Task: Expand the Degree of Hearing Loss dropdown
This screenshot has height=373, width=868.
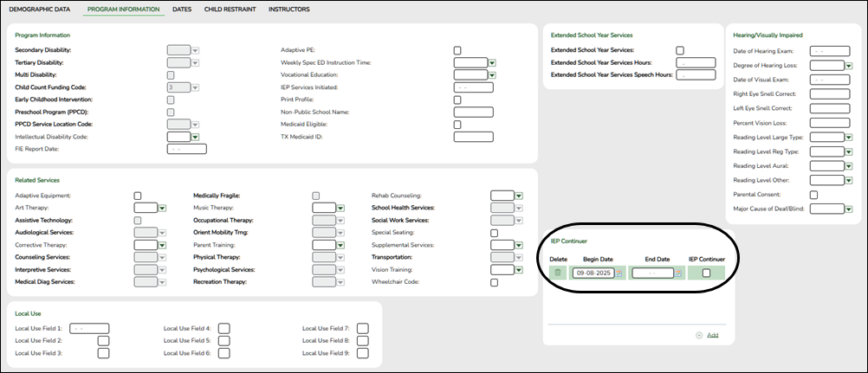Action: (849, 66)
